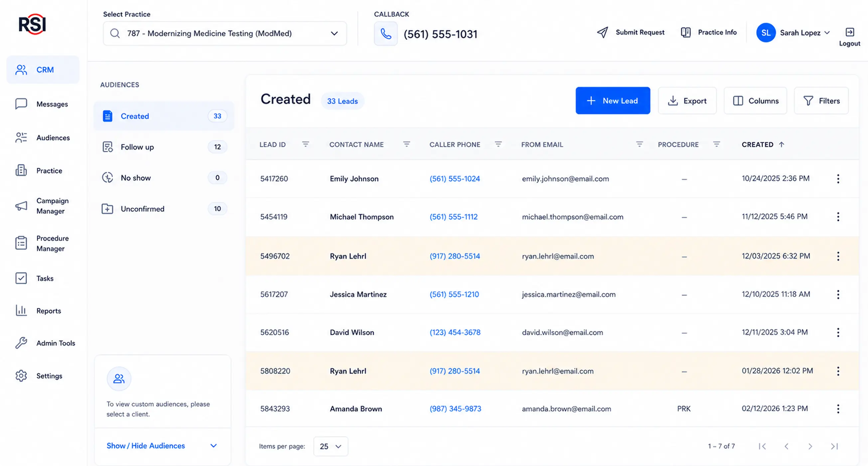Viewport: 868px width, 466px height.
Task: Click the RSI logo
Action: pyautogui.click(x=32, y=24)
